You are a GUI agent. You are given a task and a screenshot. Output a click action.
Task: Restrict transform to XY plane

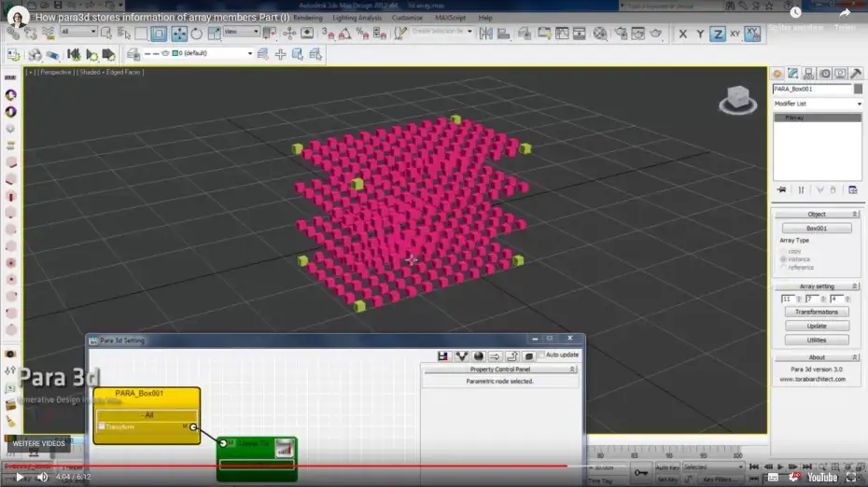coord(735,35)
